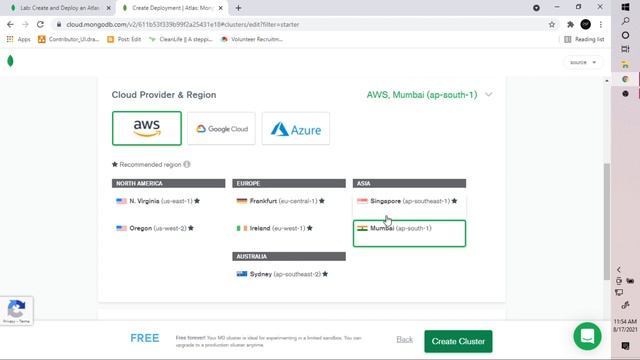Reload the current page
The height and width of the screenshot is (360, 640).
(40, 24)
